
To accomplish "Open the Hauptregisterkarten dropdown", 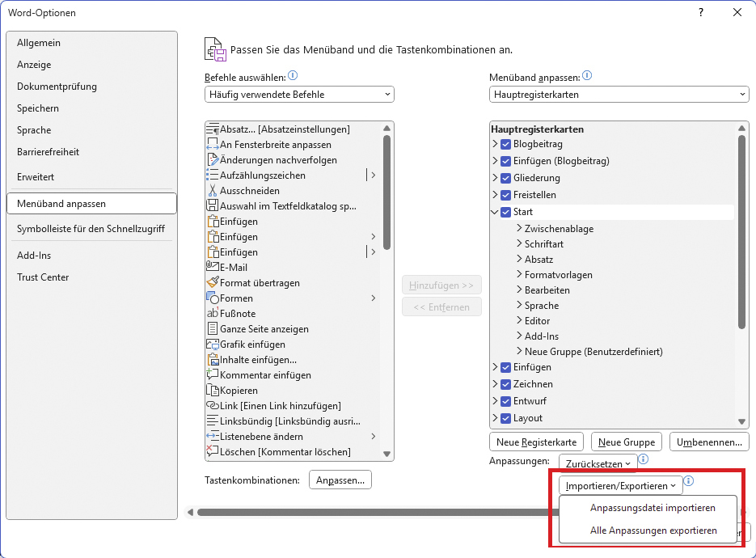I will tap(619, 95).
